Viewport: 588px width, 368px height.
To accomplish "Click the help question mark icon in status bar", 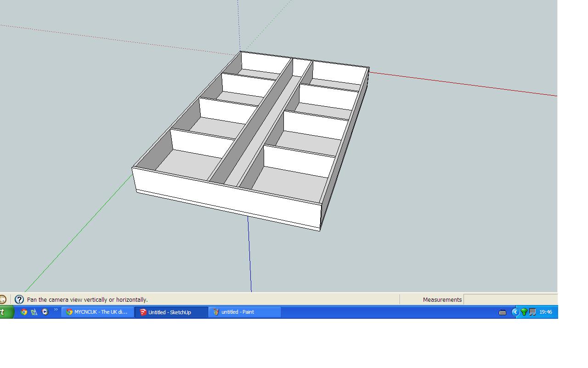I will pyautogui.click(x=19, y=299).
